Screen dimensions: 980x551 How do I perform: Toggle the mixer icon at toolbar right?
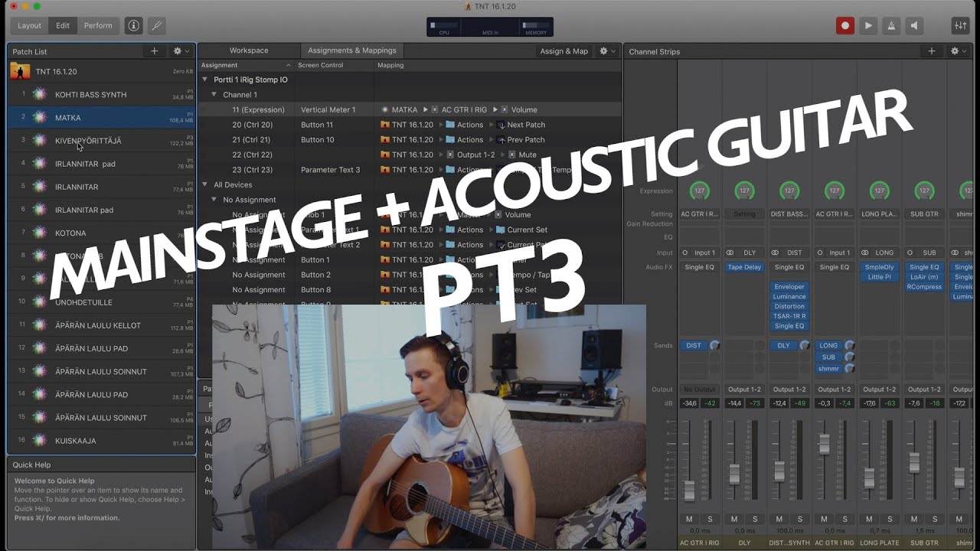tap(960, 25)
